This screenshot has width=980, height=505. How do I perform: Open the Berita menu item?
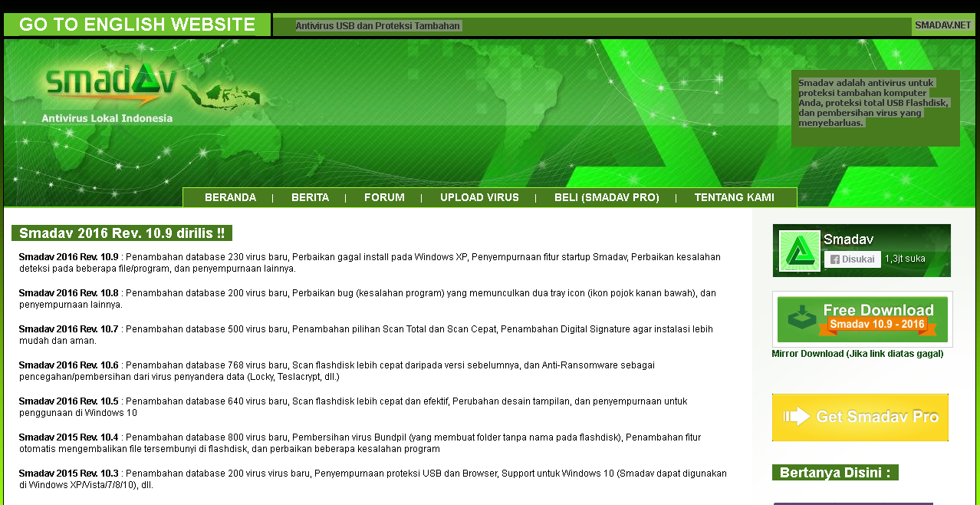[x=310, y=197]
